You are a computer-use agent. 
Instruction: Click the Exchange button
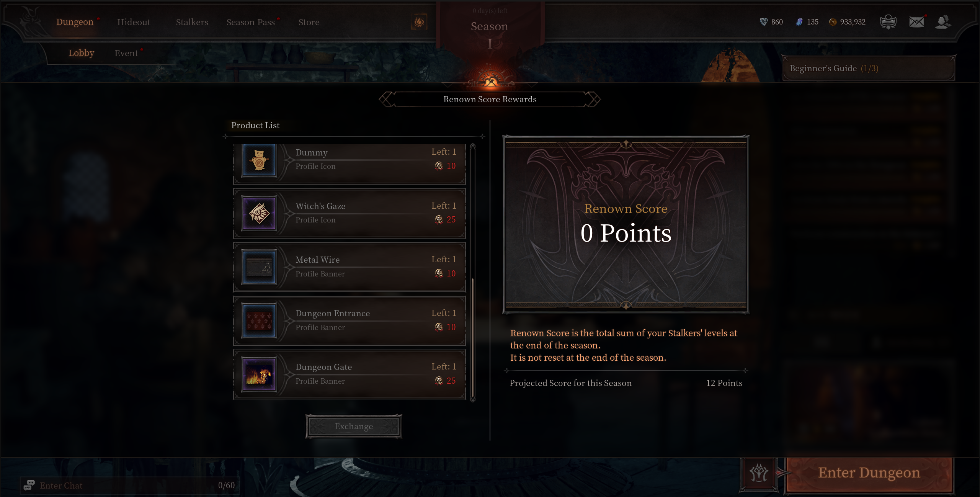coord(354,426)
